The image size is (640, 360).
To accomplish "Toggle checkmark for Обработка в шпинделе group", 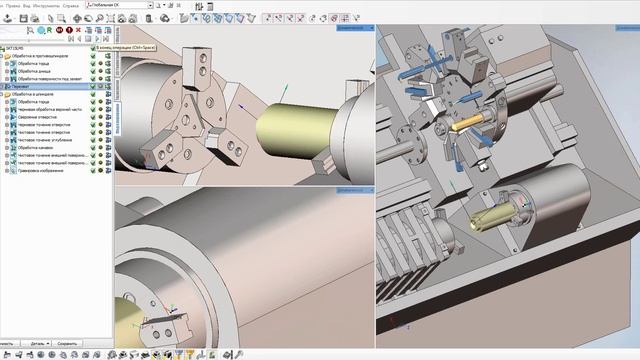I will point(93,94).
